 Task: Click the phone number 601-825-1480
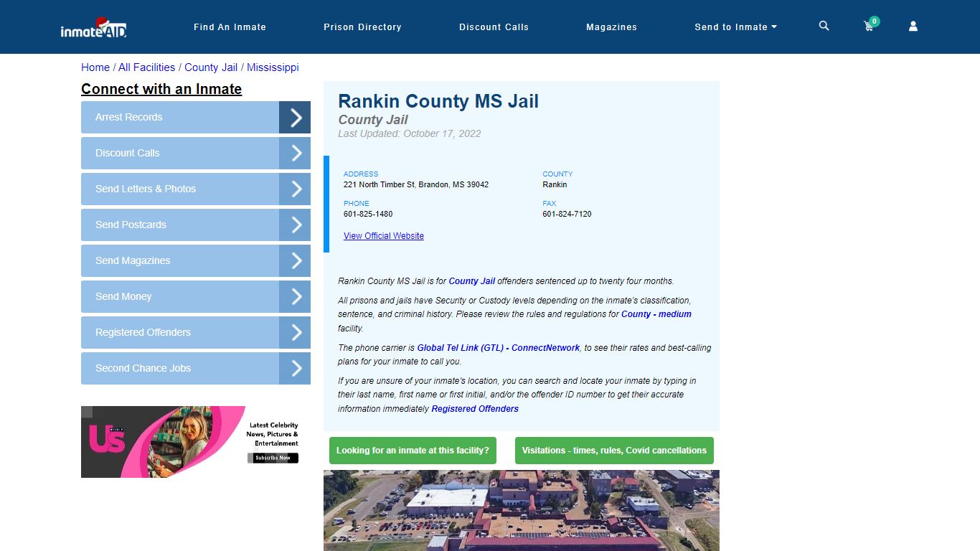pyautogui.click(x=368, y=214)
